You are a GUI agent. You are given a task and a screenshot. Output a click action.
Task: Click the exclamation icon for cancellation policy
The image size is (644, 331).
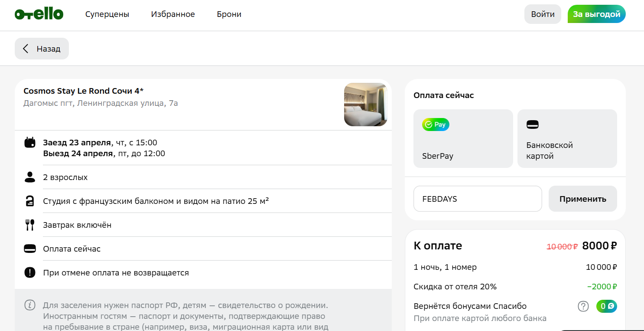30,273
